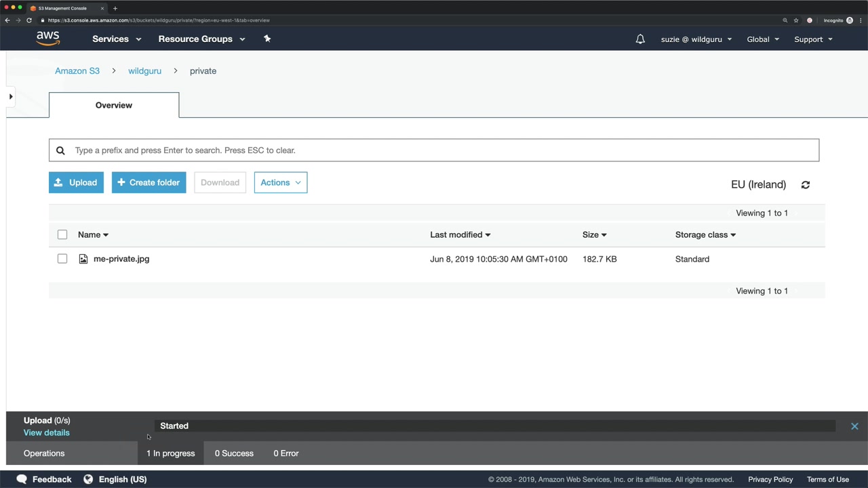868x488 pixels.
Task: Click the language globe icon
Action: tap(88, 479)
